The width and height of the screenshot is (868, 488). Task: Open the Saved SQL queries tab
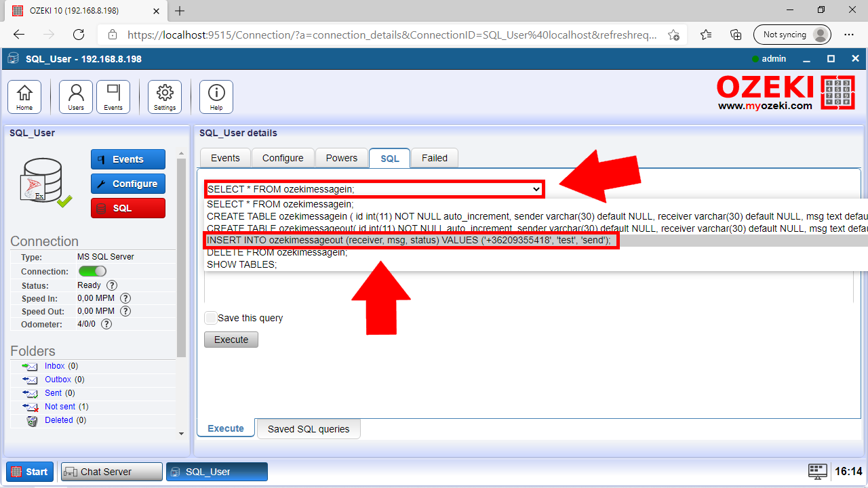309,429
